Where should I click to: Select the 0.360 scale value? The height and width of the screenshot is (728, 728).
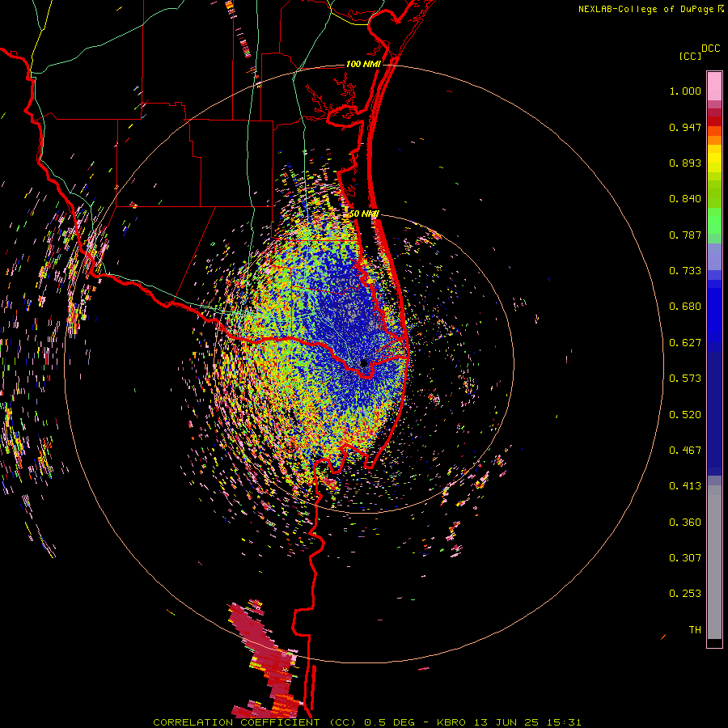point(685,523)
